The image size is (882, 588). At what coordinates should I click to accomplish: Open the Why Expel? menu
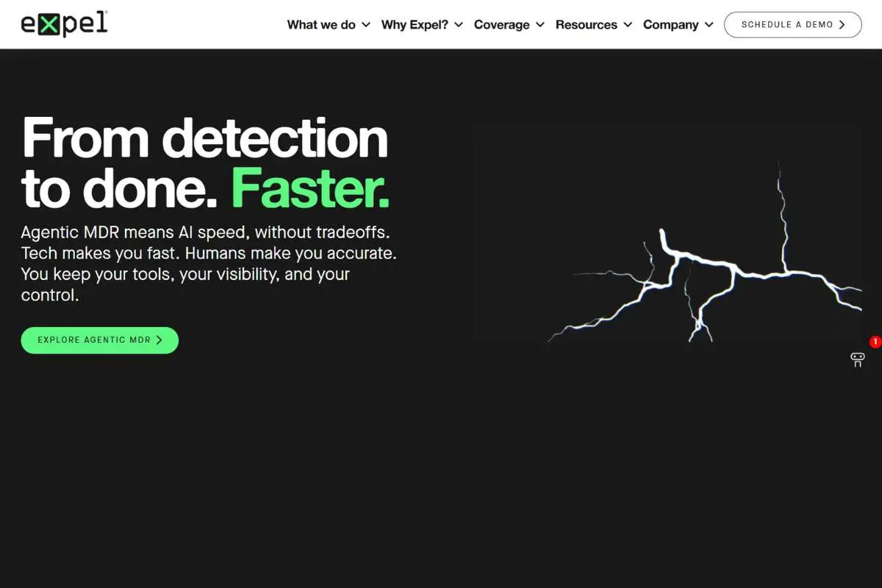[x=422, y=24]
